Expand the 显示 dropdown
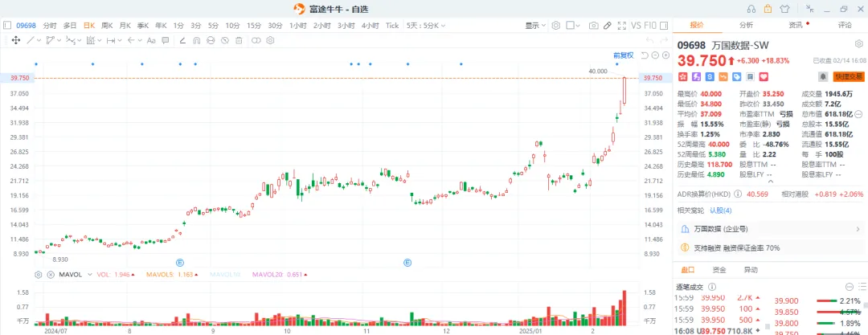Screen dimensions: 868x335 [535, 26]
